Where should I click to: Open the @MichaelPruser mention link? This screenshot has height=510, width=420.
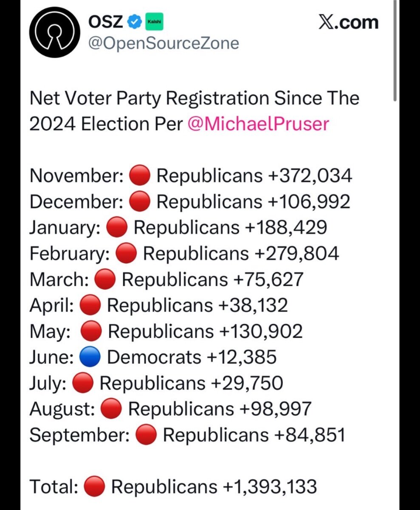(258, 124)
